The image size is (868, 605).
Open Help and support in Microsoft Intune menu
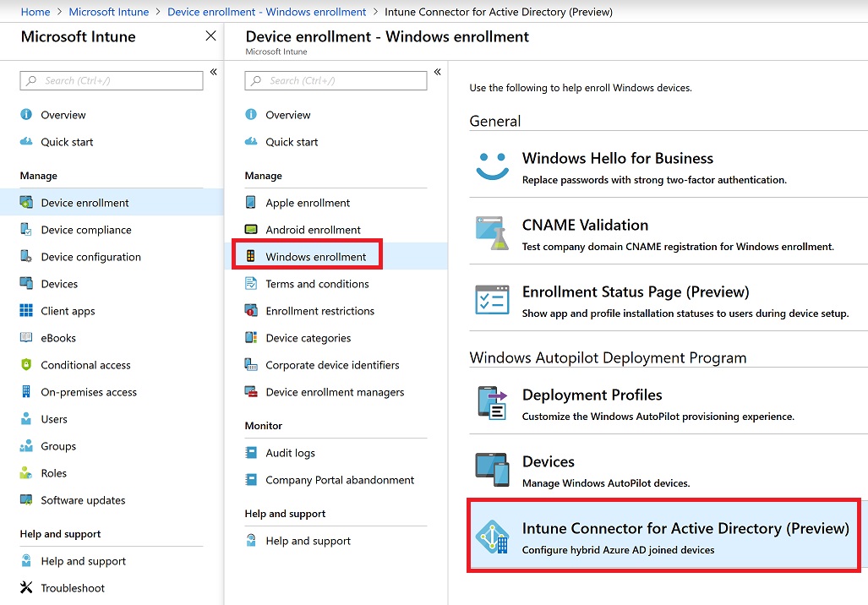(x=112, y=561)
